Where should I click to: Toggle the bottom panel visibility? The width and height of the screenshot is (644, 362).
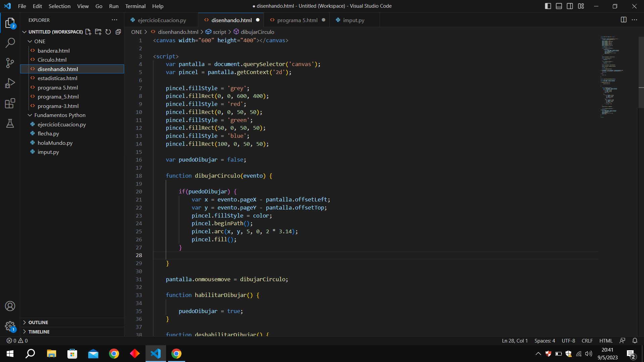[559, 6]
